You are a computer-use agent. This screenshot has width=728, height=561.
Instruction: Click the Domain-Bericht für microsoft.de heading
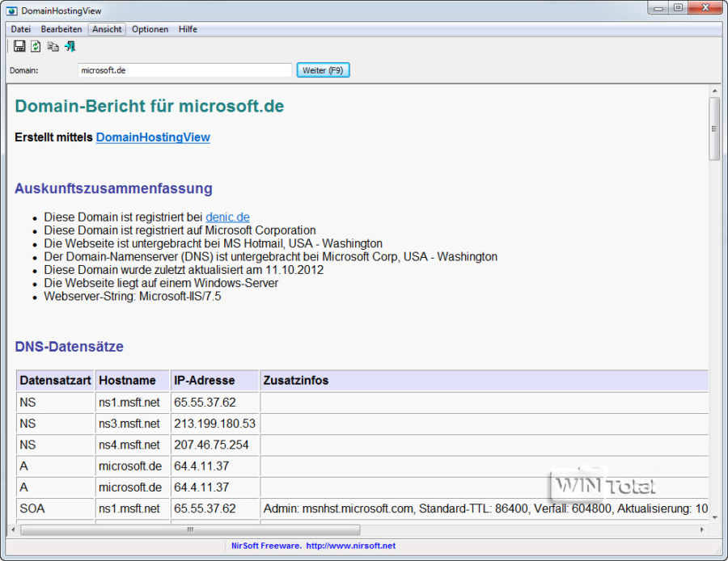coord(149,106)
